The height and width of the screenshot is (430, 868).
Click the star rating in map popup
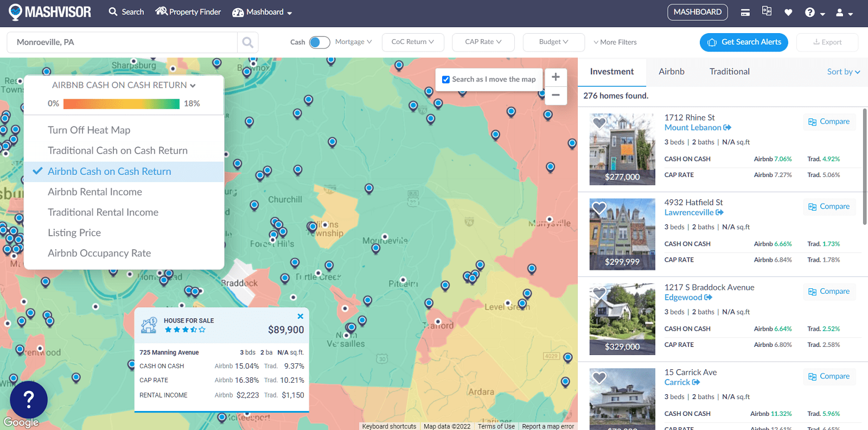[185, 330]
